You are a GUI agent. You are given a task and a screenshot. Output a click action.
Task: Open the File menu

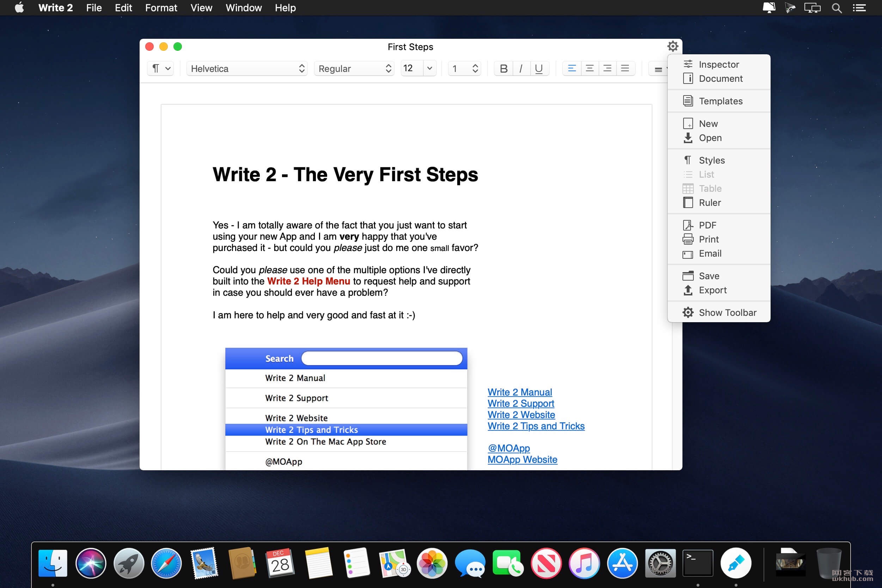pyautogui.click(x=94, y=8)
